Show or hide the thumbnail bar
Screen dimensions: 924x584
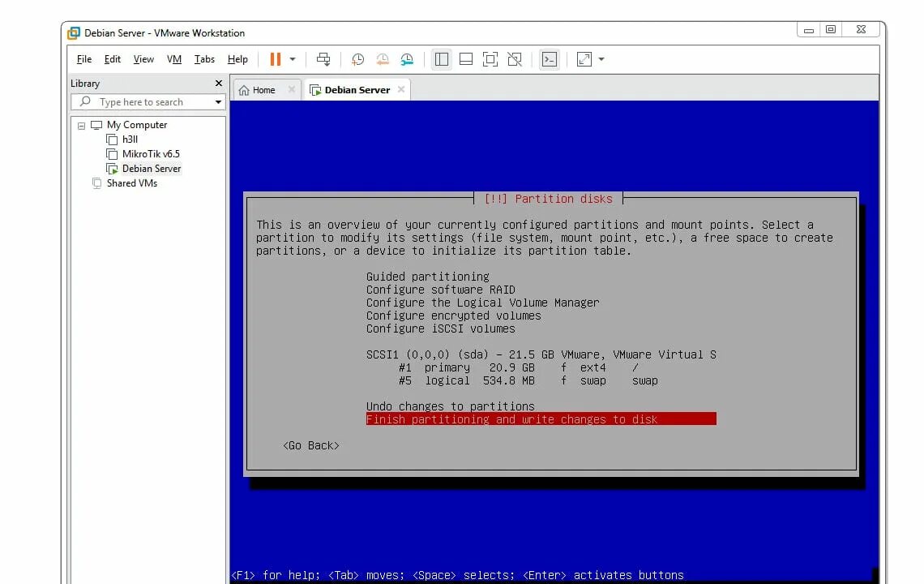click(465, 58)
